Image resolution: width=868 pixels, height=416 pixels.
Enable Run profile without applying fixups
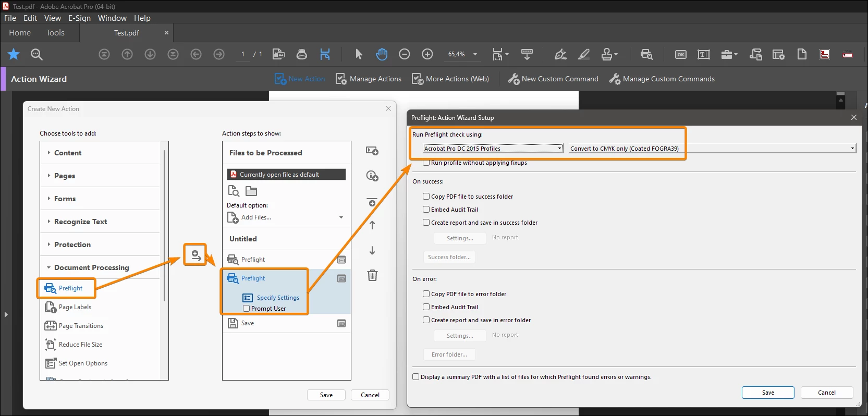426,163
